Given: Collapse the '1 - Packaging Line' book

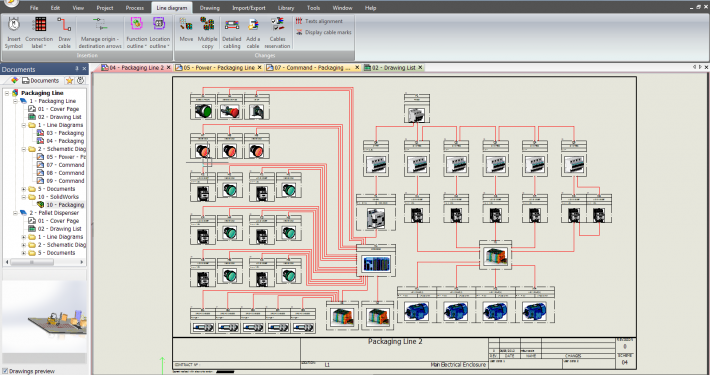Looking at the screenshot, I should coord(15,101).
